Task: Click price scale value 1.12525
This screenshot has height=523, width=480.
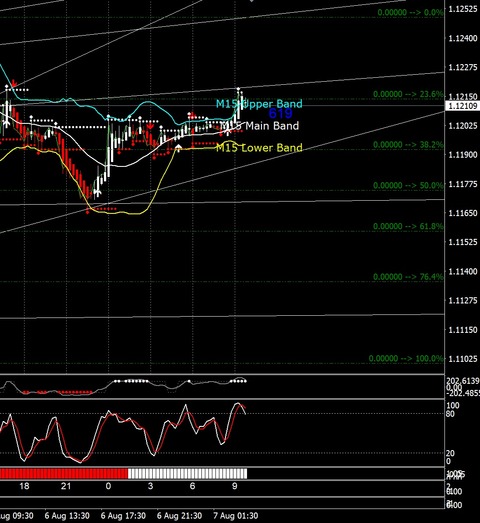Action: click(463, 9)
